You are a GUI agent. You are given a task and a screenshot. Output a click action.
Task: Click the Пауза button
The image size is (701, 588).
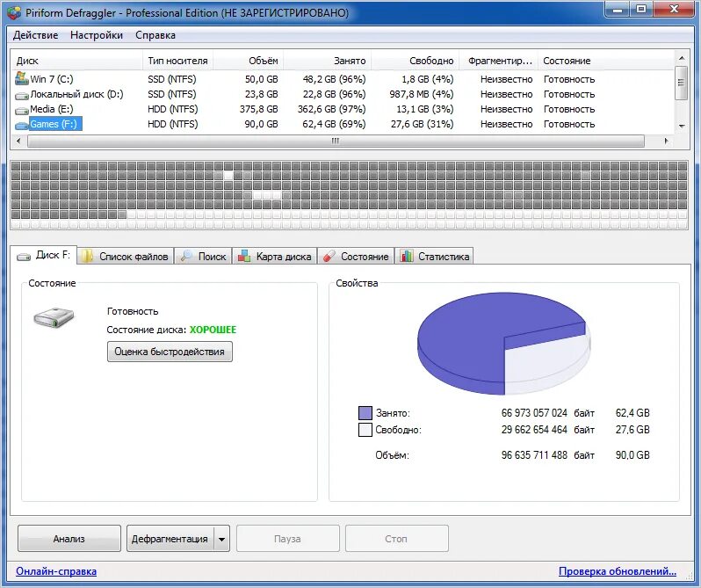[x=287, y=539]
